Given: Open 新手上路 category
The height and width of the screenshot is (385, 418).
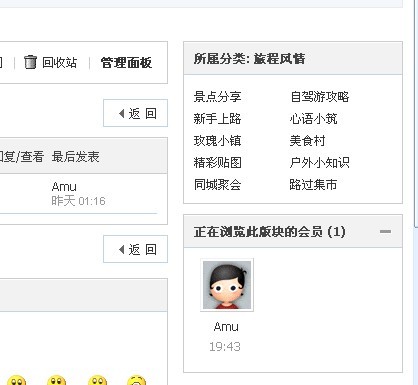Looking at the screenshot, I should (x=217, y=118).
